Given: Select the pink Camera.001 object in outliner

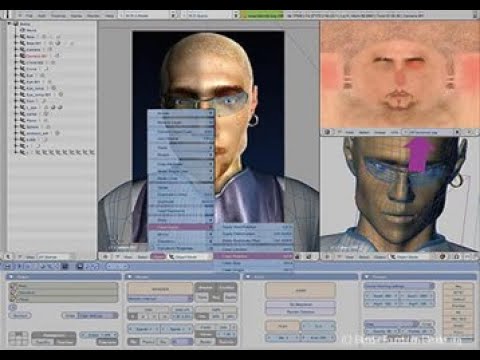Looking at the screenshot, I should 36,56.
